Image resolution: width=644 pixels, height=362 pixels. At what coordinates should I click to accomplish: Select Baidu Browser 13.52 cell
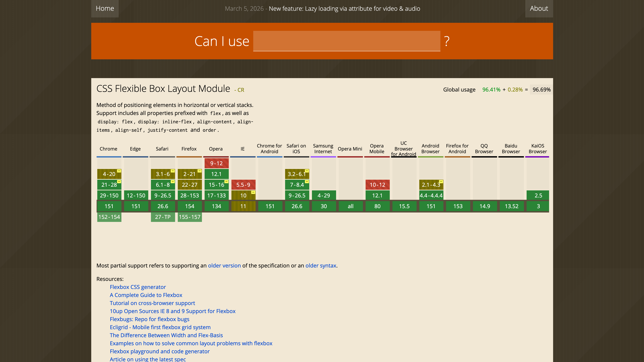(x=512, y=206)
